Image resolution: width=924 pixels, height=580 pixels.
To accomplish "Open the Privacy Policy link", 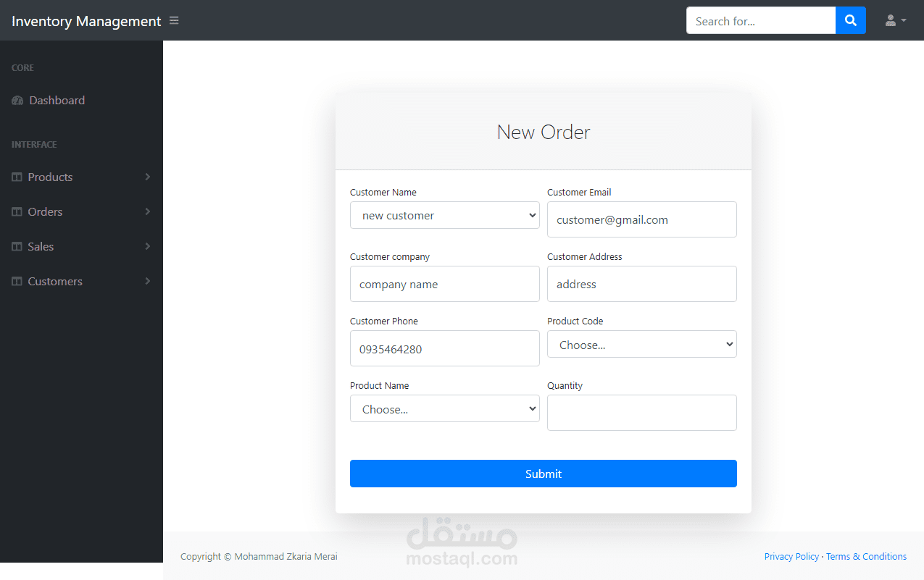I will click(x=791, y=557).
